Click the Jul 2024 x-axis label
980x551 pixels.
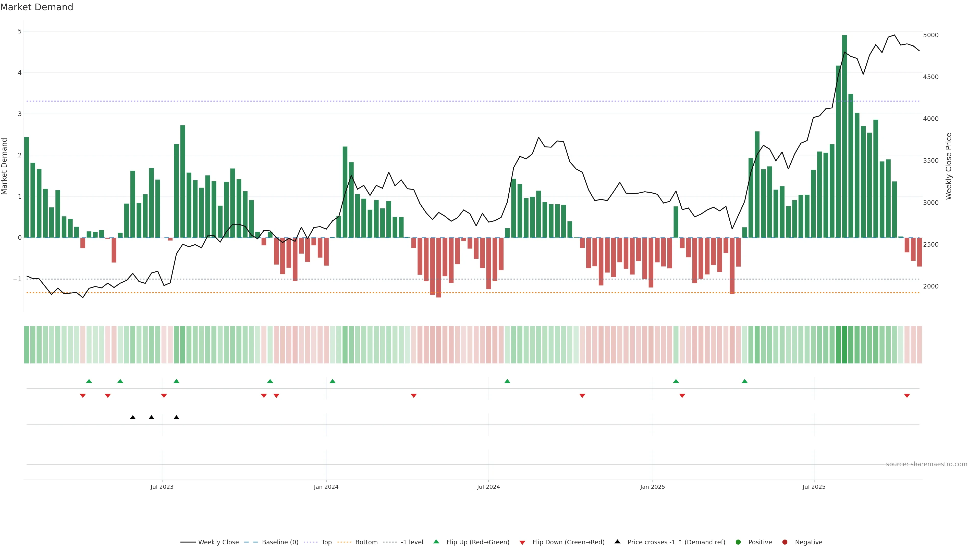coord(488,487)
